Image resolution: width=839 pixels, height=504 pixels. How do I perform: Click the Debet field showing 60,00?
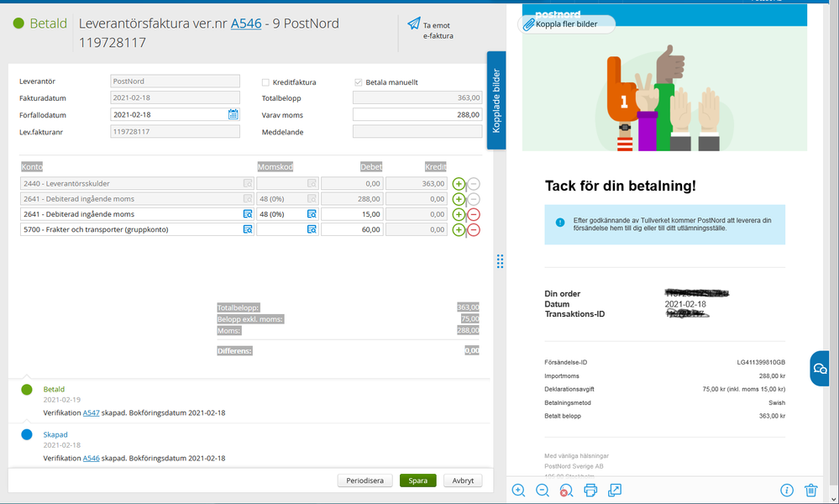[352, 229]
